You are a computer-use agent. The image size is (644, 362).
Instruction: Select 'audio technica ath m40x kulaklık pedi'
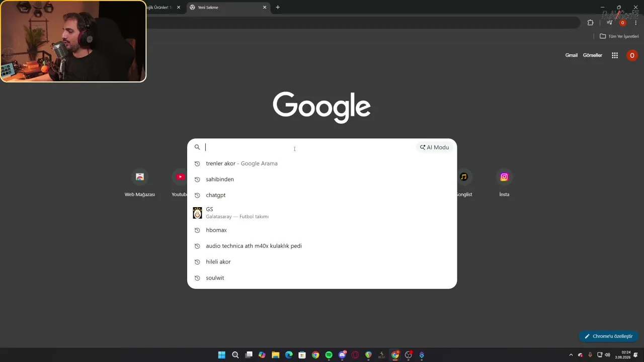point(322,246)
